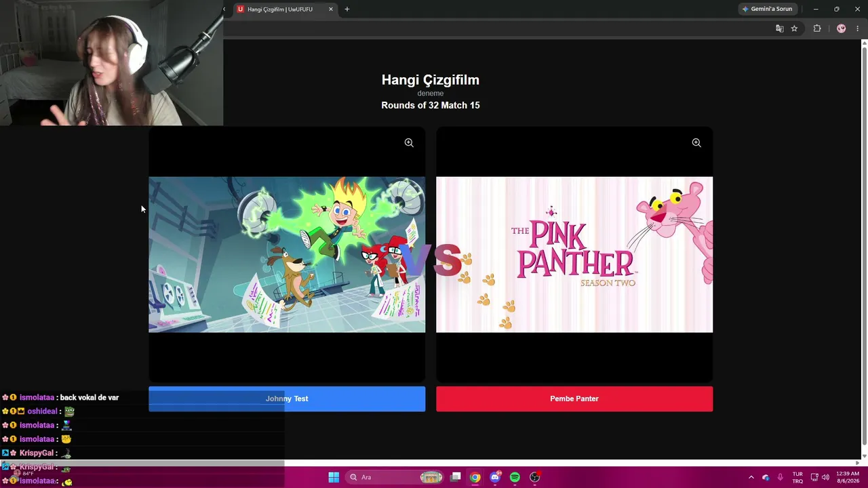This screenshot has width=868, height=488.
Task: Open Task View on the taskbar
Action: click(x=456, y=477)
